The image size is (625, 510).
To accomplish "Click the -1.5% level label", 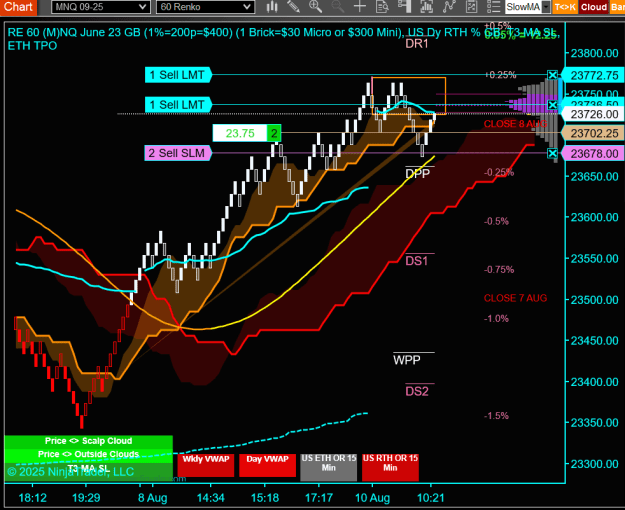I will tap(496, 416).
